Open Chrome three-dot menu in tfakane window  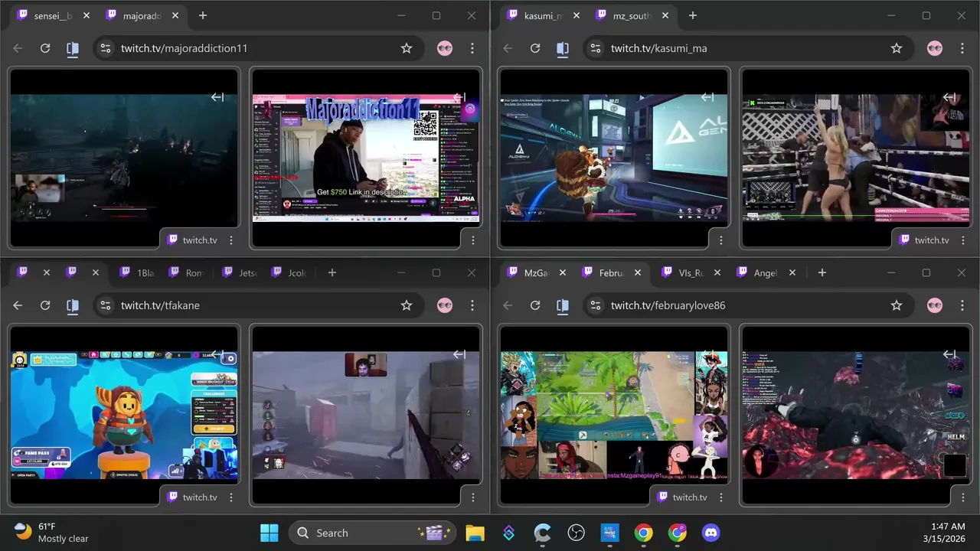point(472,305)
